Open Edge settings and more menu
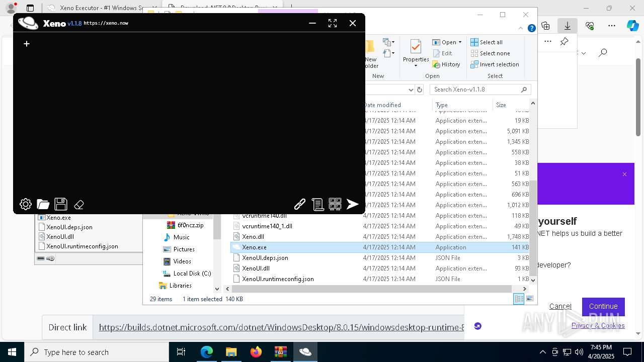The height and width of the screenshot is (362, 644). point(612,25)
